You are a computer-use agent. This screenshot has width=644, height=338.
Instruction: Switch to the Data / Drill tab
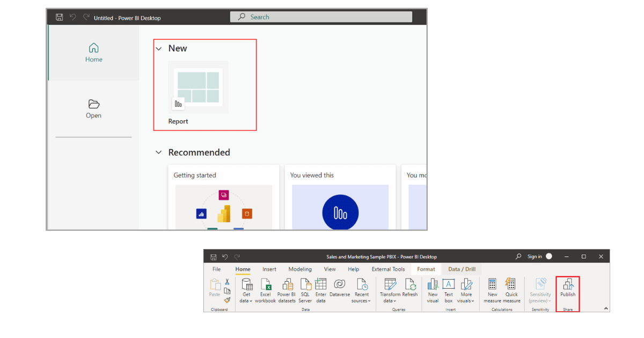(x=462, y=269)
